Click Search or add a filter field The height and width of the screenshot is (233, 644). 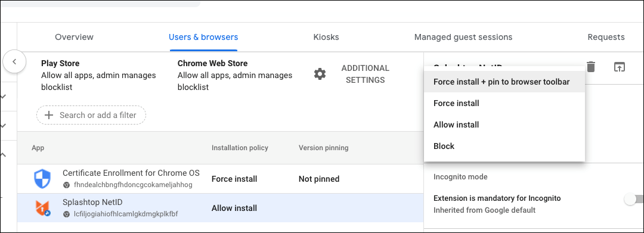[91, 115]
